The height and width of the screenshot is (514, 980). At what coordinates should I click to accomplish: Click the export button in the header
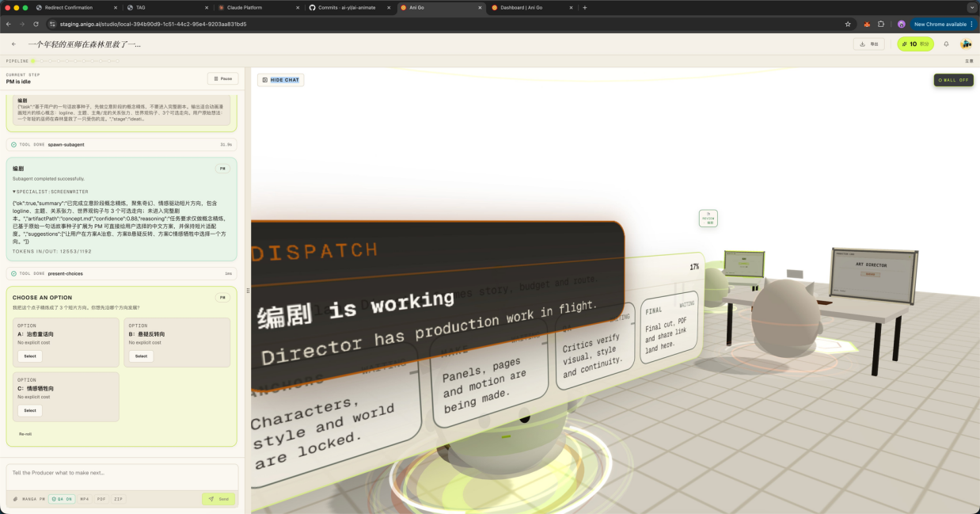tap(869, 44)
